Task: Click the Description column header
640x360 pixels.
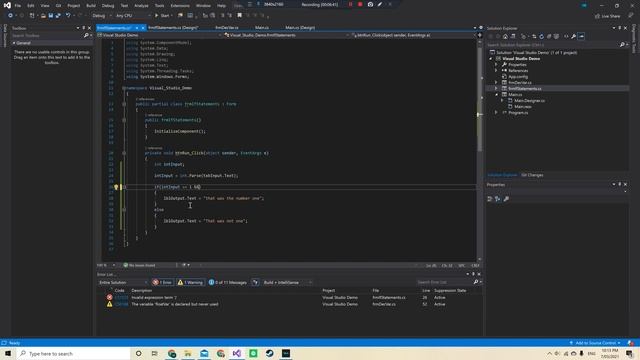Action: click(x=142, y=291)
